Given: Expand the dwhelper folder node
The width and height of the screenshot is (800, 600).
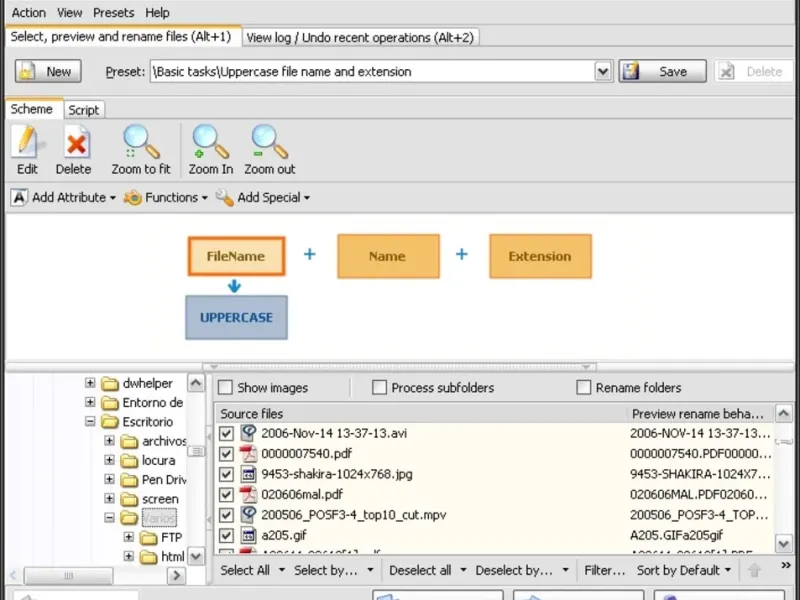Looking at the screenshot, I should coord(90,384).
